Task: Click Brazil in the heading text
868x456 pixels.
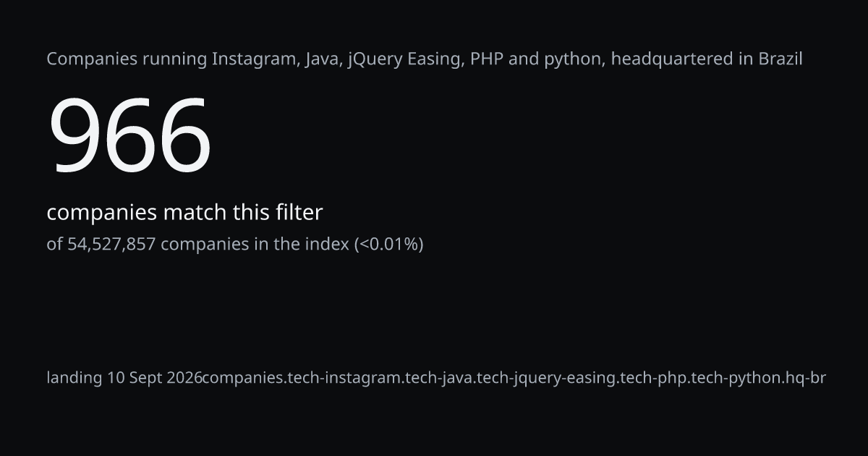Action: tap(780, 59)
